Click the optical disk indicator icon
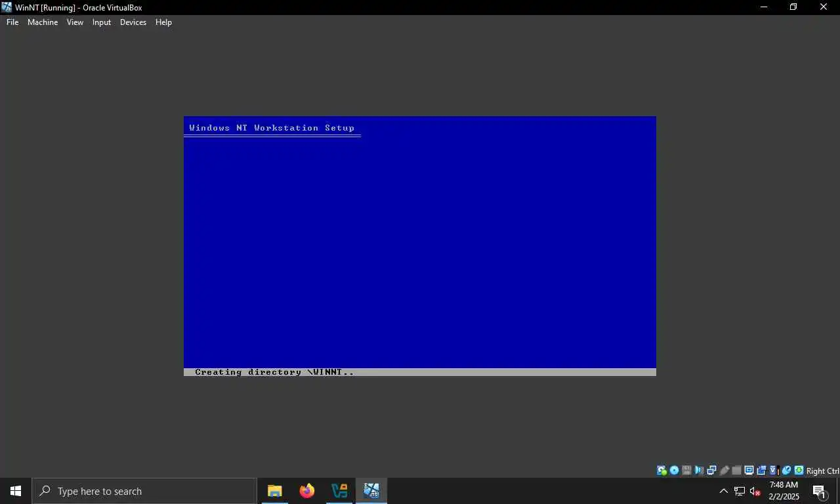 point(674,471)
